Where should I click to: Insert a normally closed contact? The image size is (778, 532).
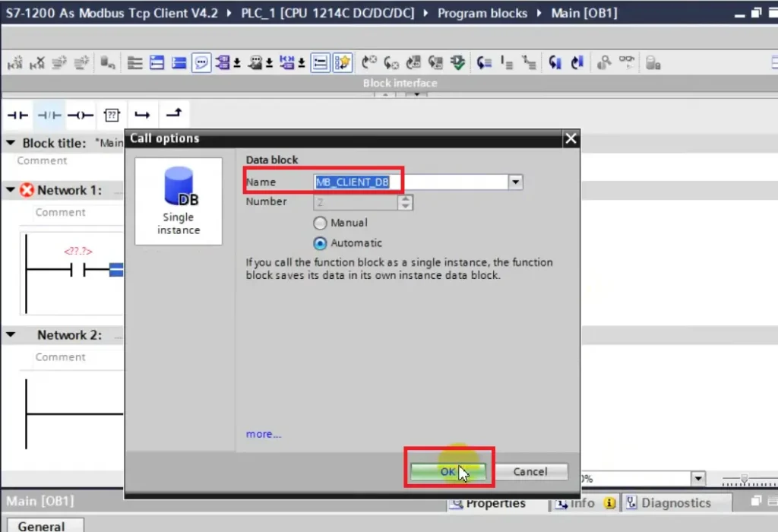coord(47,114)
